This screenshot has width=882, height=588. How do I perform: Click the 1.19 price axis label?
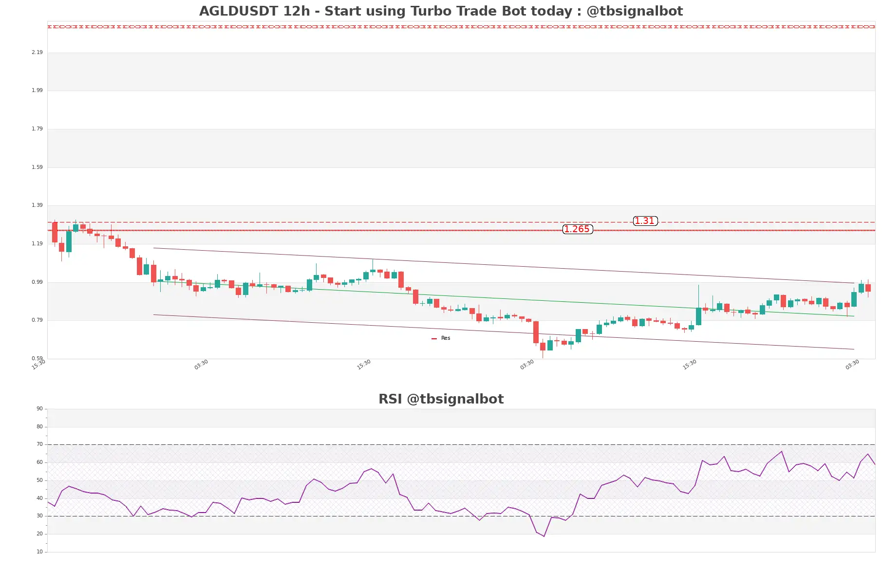pyautogui.click(x=37, y=243)
